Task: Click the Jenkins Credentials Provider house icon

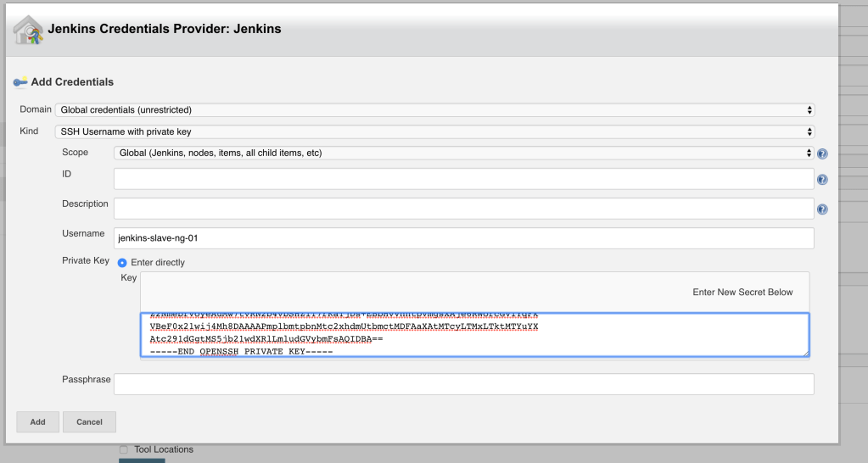Action: [28, 30]
